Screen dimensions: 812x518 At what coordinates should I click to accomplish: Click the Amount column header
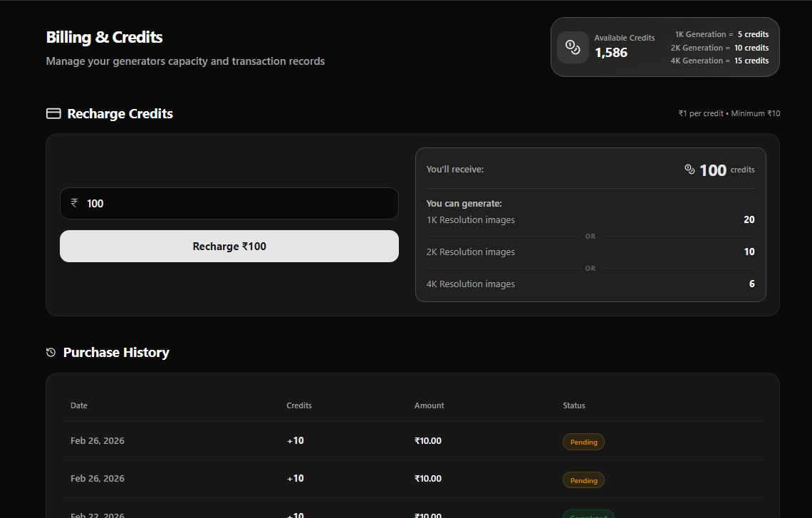[x=429, y=405]
